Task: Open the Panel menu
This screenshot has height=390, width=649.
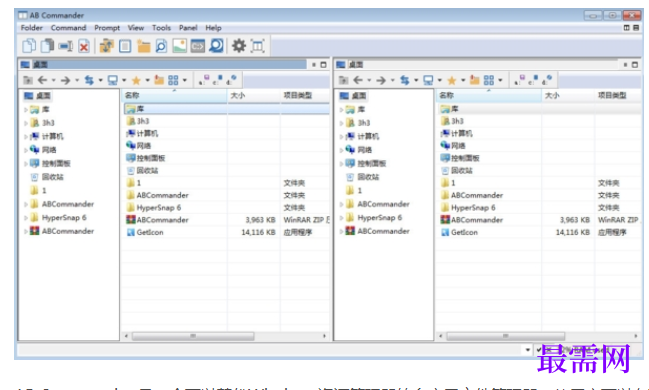Action: coord(188,28)
